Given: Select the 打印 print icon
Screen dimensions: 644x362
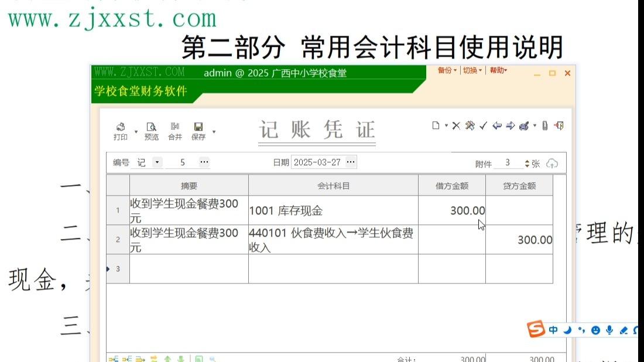Looking at the screenshot, I should click(121, 130).
